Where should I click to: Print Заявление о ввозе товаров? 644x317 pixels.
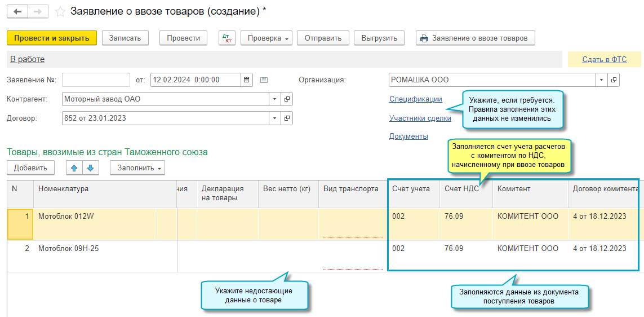click(x=475, y=38)
